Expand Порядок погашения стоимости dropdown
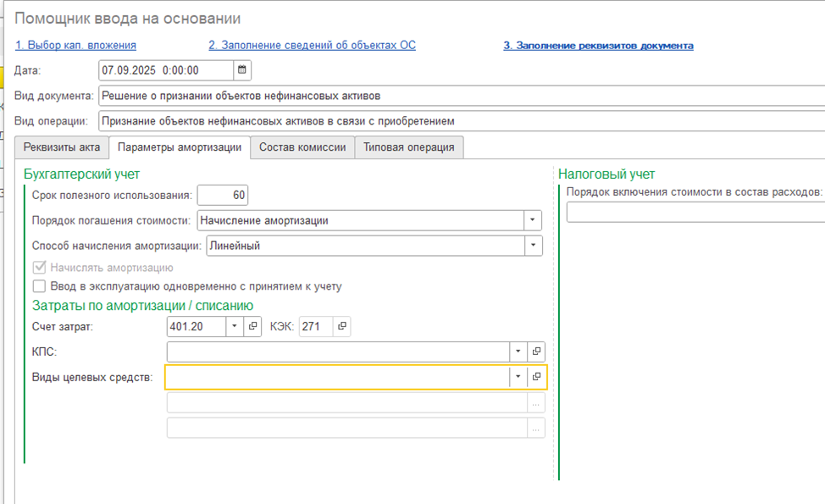Screen dimensions: 825x504 point(533,220)
